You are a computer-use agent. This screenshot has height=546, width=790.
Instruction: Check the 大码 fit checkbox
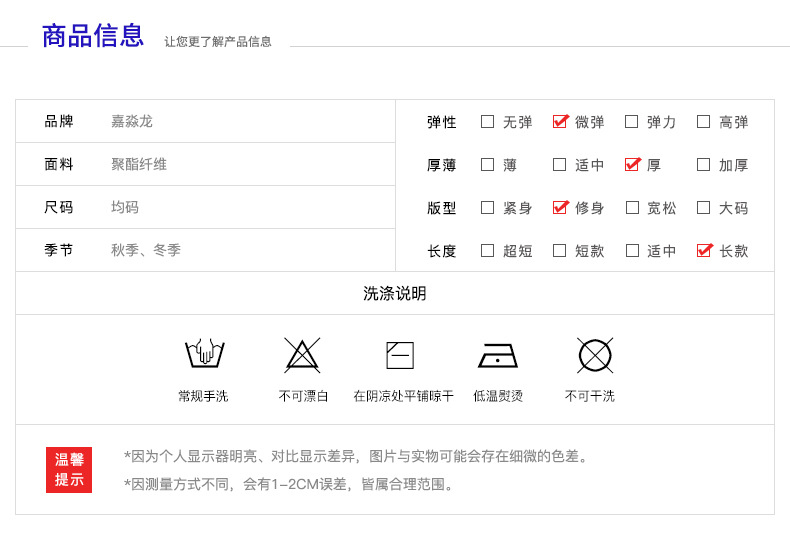(x=703, y=208)
